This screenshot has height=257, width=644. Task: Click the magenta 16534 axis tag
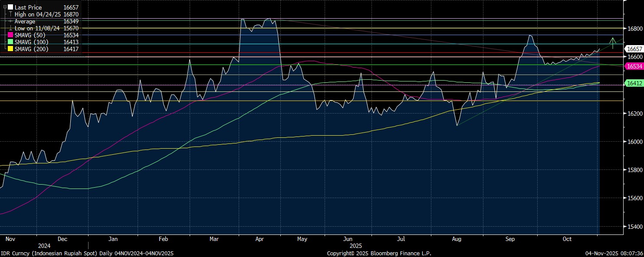click(633, 66)
